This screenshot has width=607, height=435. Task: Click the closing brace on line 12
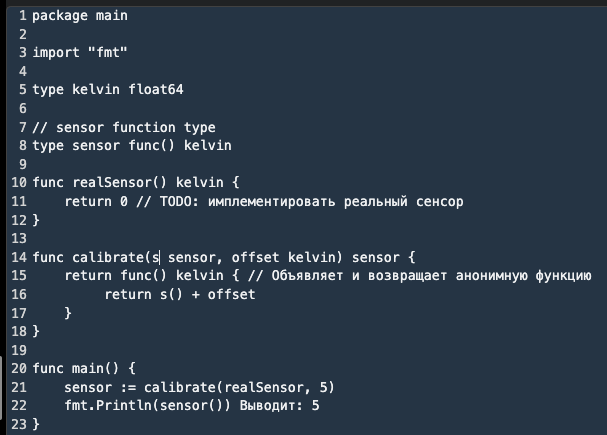tap(36, 219)
